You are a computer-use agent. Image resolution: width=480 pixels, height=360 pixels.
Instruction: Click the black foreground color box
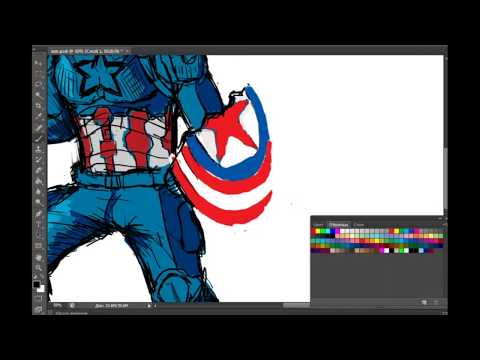[36, 284]
